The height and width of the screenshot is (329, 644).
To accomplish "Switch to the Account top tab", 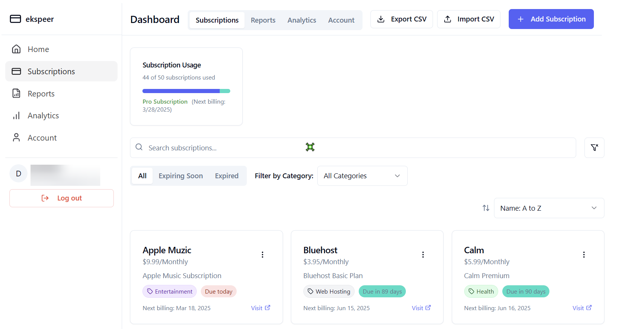I will pos(341,20).
